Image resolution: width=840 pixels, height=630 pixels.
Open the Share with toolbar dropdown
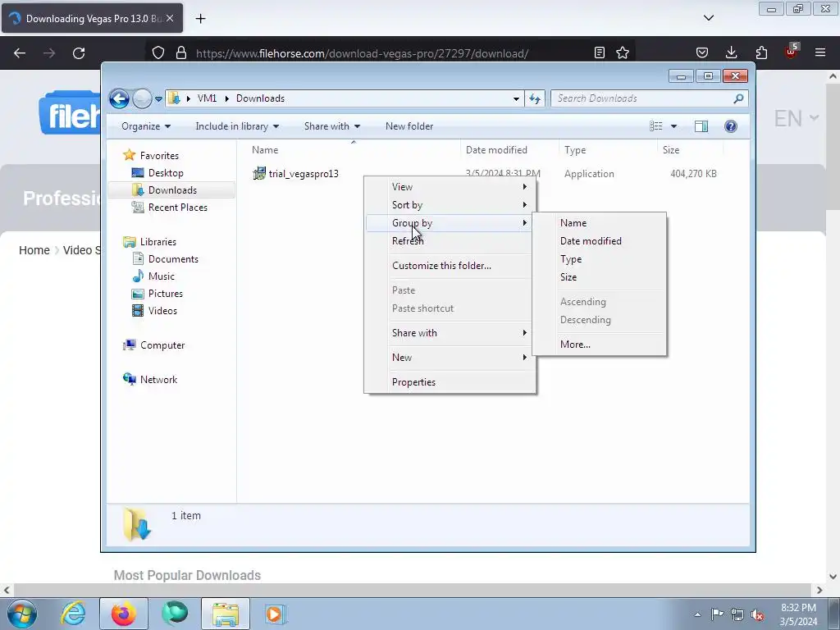(x=331, y=126)
